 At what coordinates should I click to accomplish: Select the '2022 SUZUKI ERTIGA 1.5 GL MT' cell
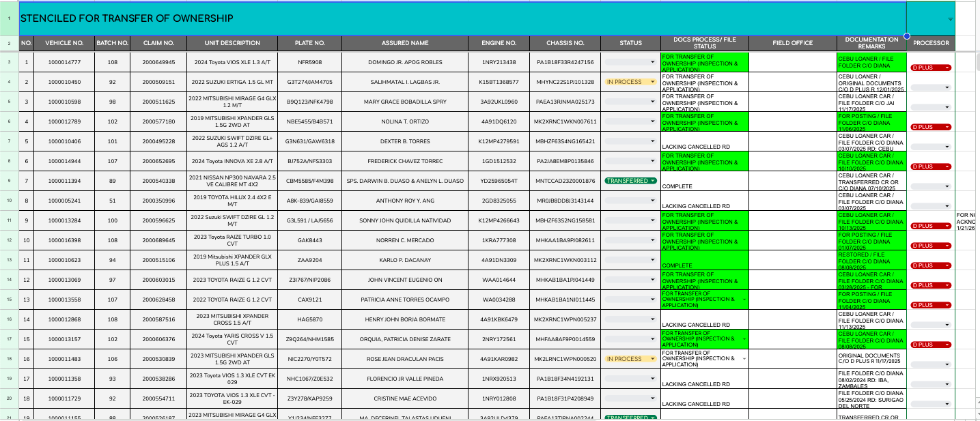tap(232, 82)
